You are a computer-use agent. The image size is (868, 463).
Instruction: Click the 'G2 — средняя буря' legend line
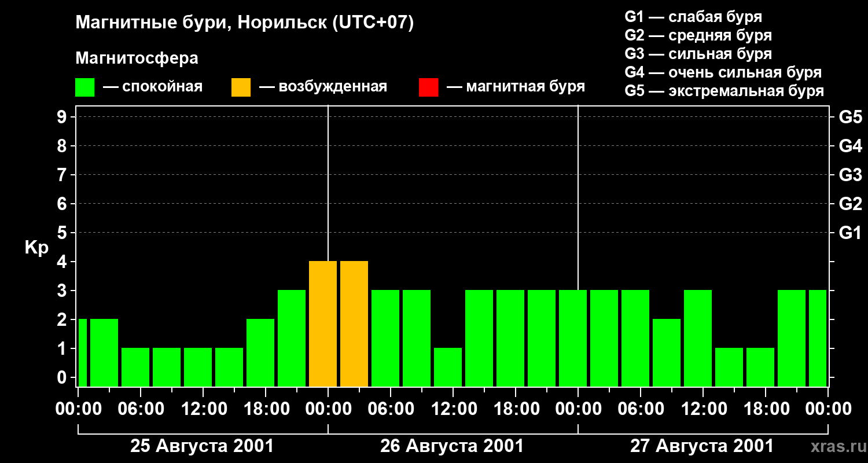[698, 35]
